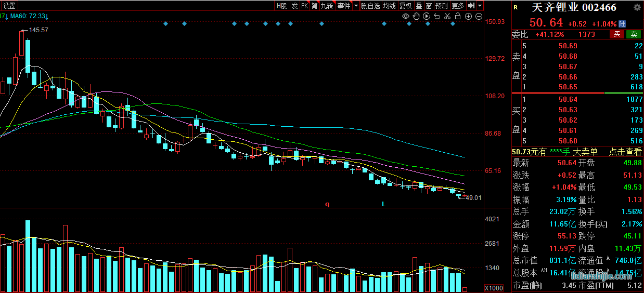Click the collapse panel arrow icon
The image size is (644, 293).
coord(471,6)
